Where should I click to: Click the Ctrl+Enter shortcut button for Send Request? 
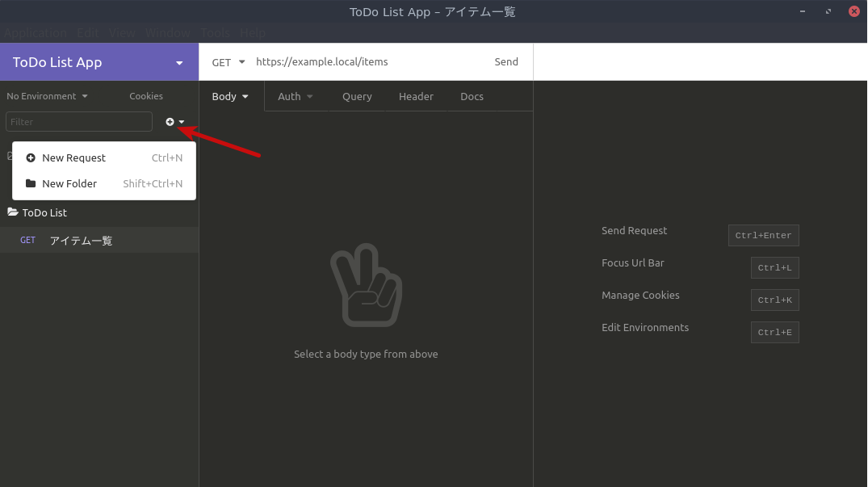tap(763, 235)
